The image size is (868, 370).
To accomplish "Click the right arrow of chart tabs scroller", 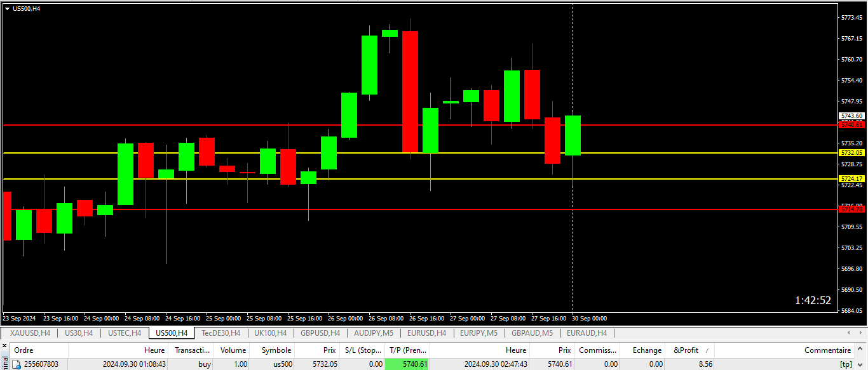I will tap(860, 333).
